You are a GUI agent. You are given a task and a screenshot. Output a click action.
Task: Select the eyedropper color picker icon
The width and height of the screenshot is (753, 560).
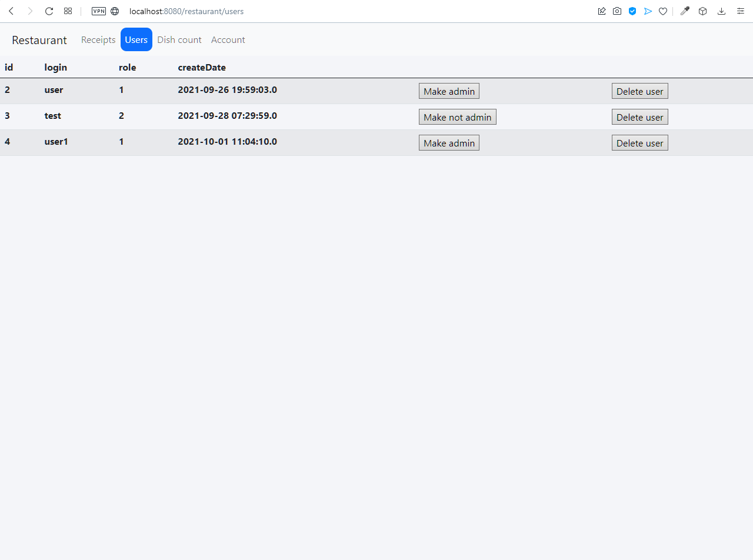685,11
